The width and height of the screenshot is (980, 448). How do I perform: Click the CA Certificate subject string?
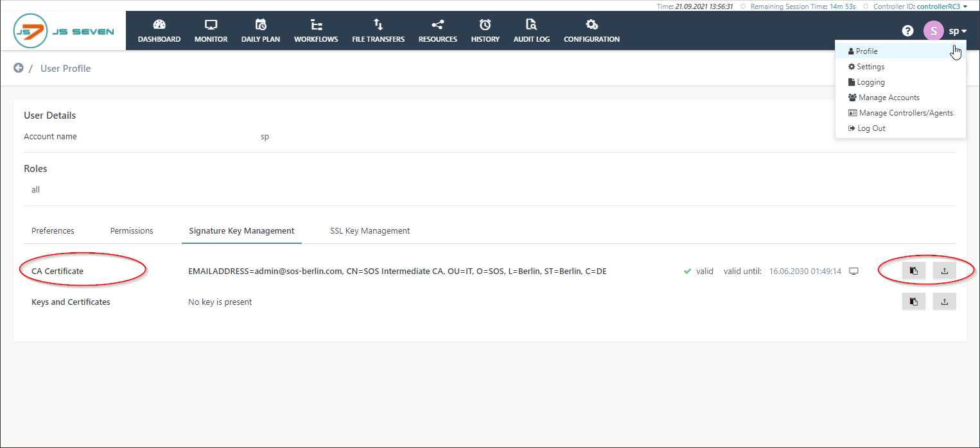[x=398, y=271]
